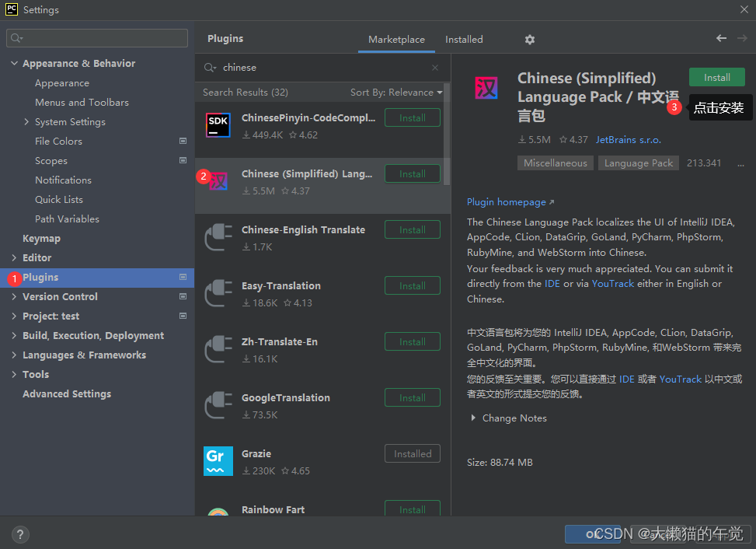Click the Project: test settings icon
Image resolution: width=756 pixels, height=549 pixels.
[183, 316]
